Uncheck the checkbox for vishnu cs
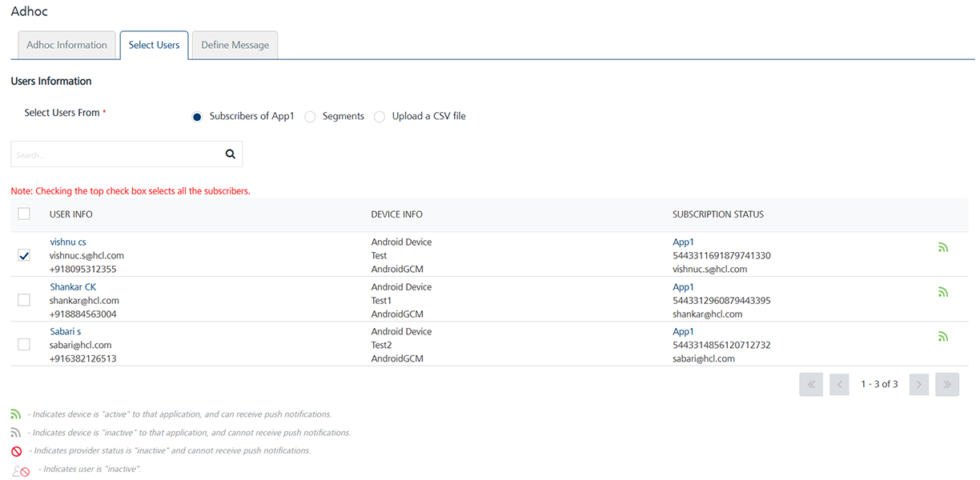 tap(24, 255)
